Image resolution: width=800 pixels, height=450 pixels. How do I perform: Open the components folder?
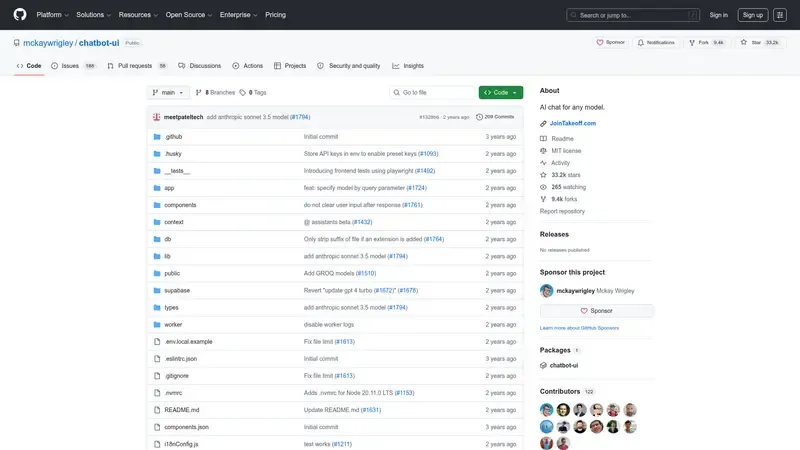click(x=180, y=205)
